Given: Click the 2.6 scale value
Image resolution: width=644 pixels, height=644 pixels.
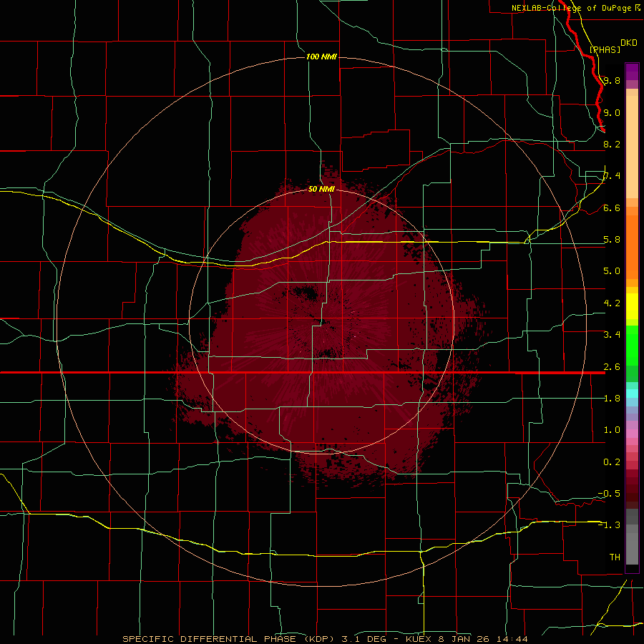Looking at the screenshot, I should (612, 367).
